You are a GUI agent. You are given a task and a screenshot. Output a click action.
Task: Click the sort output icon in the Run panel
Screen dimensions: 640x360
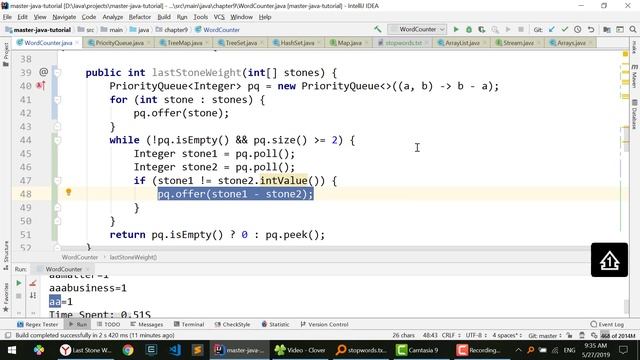(33, 296)
